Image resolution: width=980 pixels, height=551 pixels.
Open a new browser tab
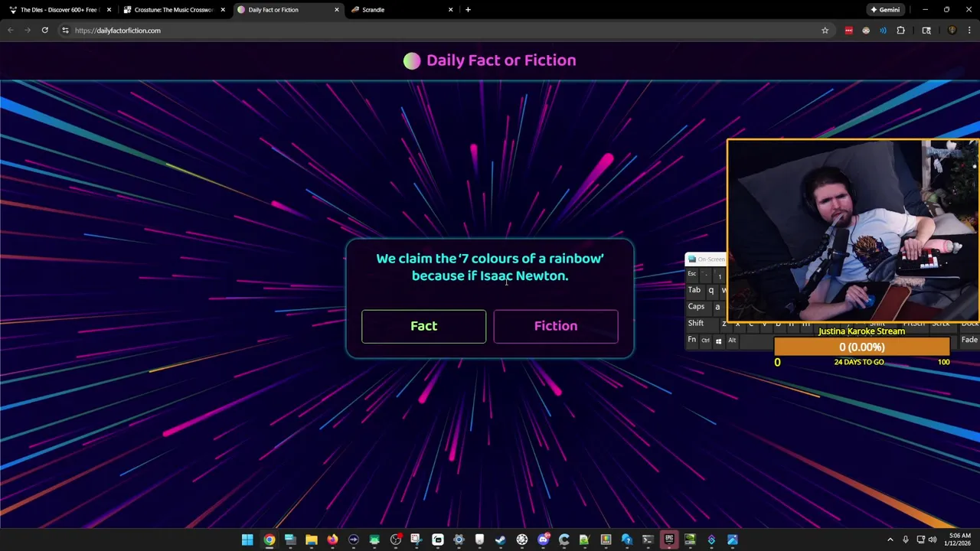pos(468,10)
